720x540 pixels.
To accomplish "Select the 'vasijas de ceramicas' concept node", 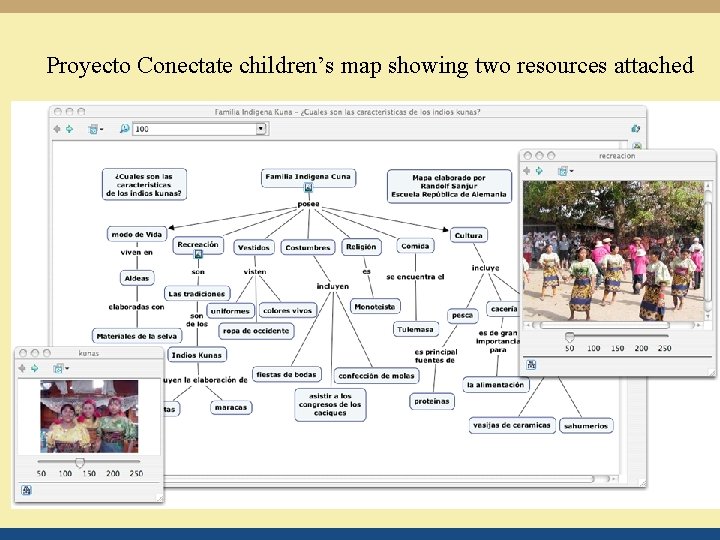I will [512, 425].
